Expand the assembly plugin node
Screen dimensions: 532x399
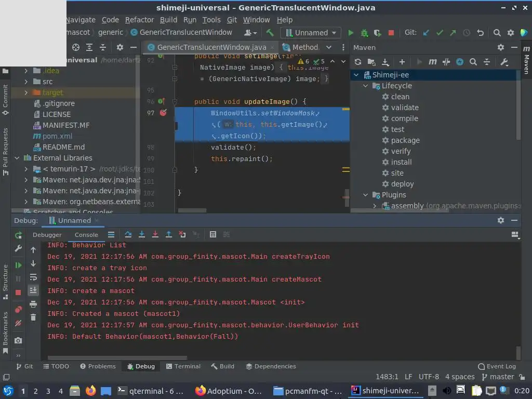pos(375,206)
